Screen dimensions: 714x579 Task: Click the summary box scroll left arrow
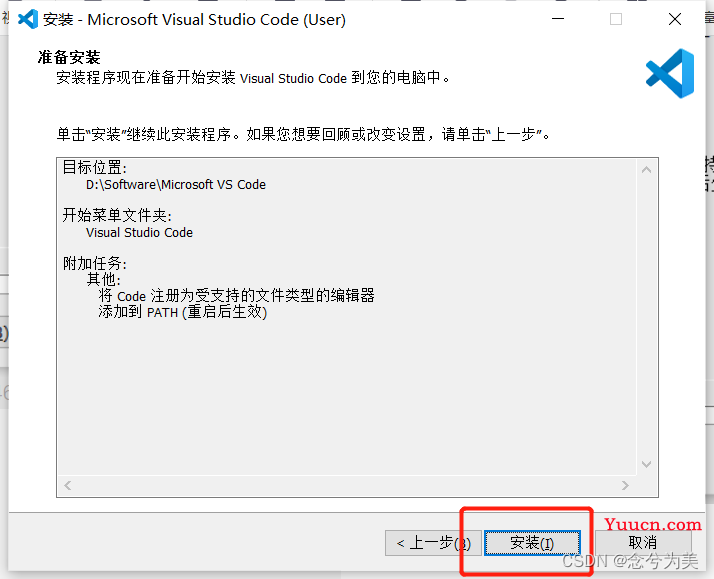click(x=68, y=486)
